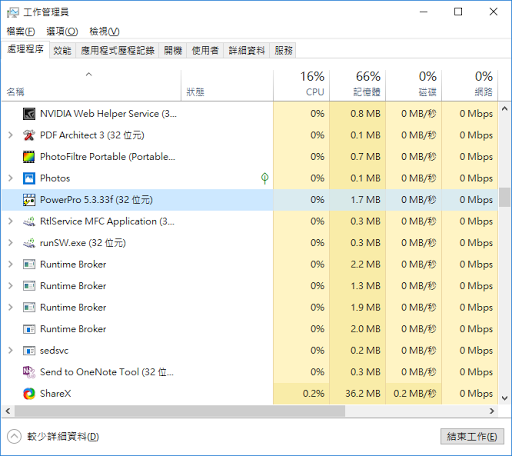
Task: Click the horizontal scrollbar right arrow
Action: click(492, 411)
